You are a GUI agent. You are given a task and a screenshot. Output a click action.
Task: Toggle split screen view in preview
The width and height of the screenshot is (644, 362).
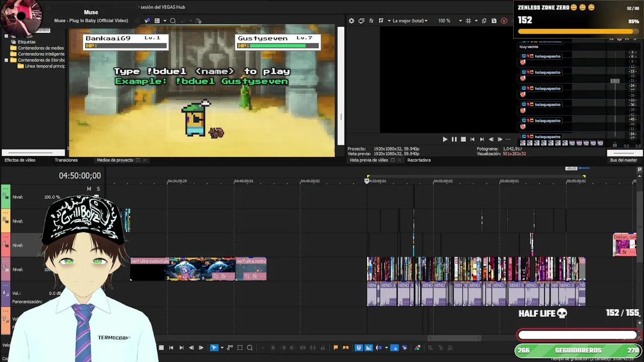point(381,21)
